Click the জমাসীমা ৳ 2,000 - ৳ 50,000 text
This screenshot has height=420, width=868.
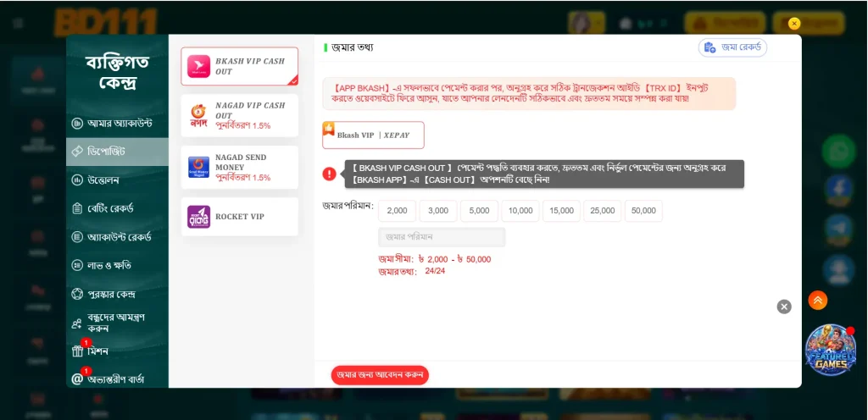tap(435, 259)
